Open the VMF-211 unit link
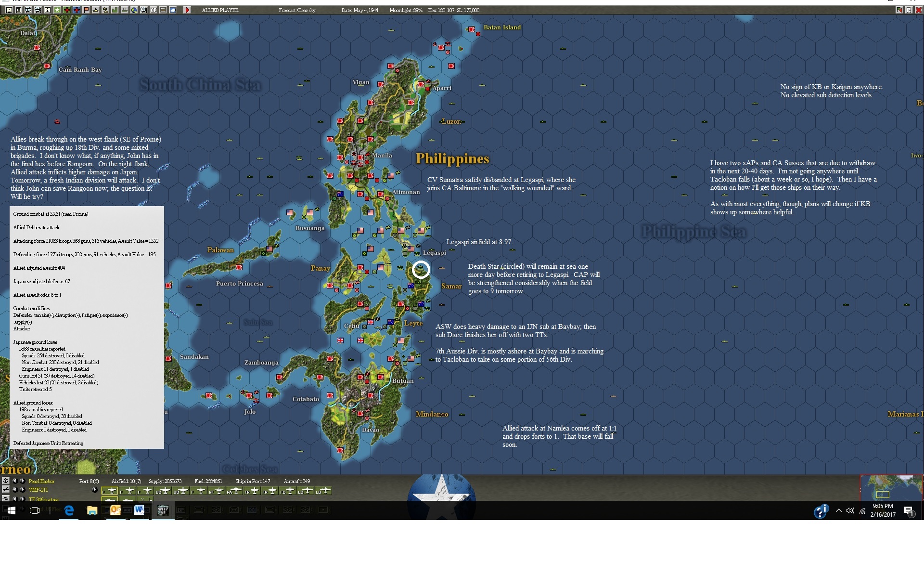Screen dimensions: 924x562 pyautogui.click(x=38, y=490)
